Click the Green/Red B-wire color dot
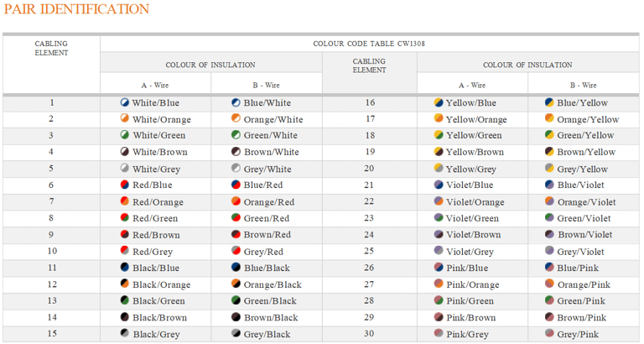The height and width of the screenshot is (344, 644). click(x=236, y=217)
